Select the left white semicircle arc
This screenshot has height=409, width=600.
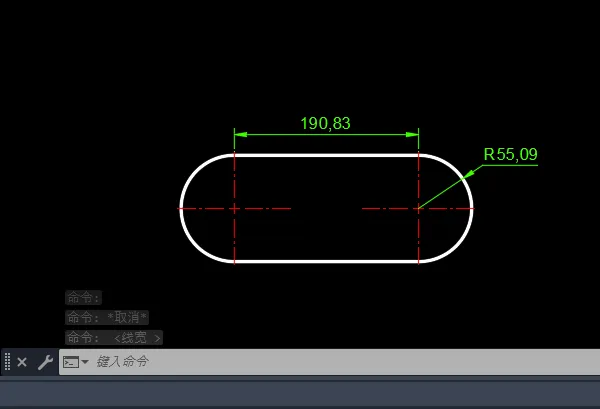pos(182,208)
